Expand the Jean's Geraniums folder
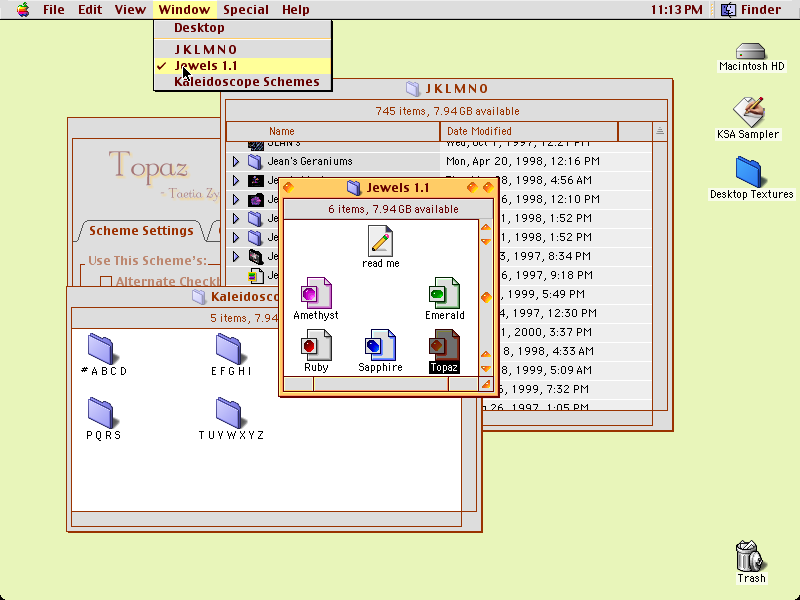Image resolution: width=800 pixels, height=600 pixels. [x=236, y=162]
